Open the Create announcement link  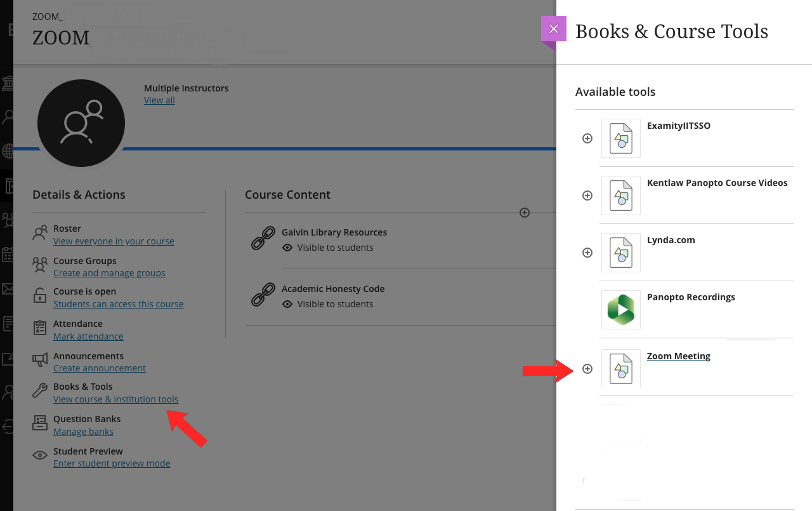pos(100,368)
